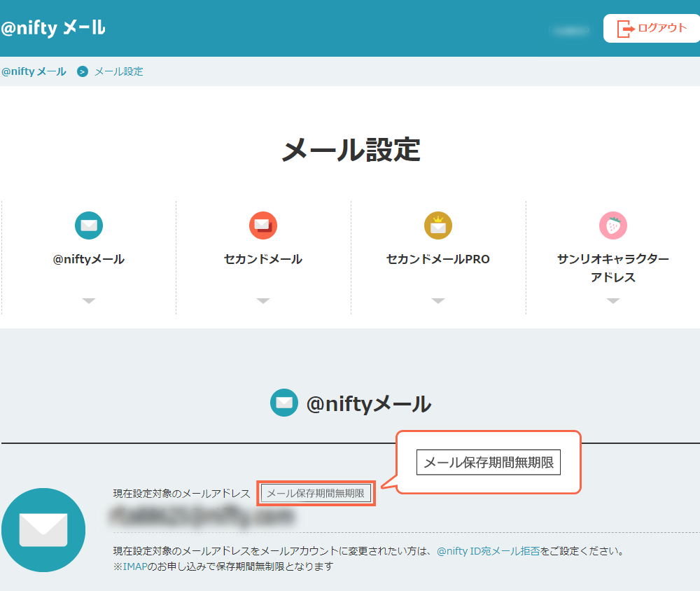Select the @niftyメール tab label
Screen dimensions: 700x591
89,259
